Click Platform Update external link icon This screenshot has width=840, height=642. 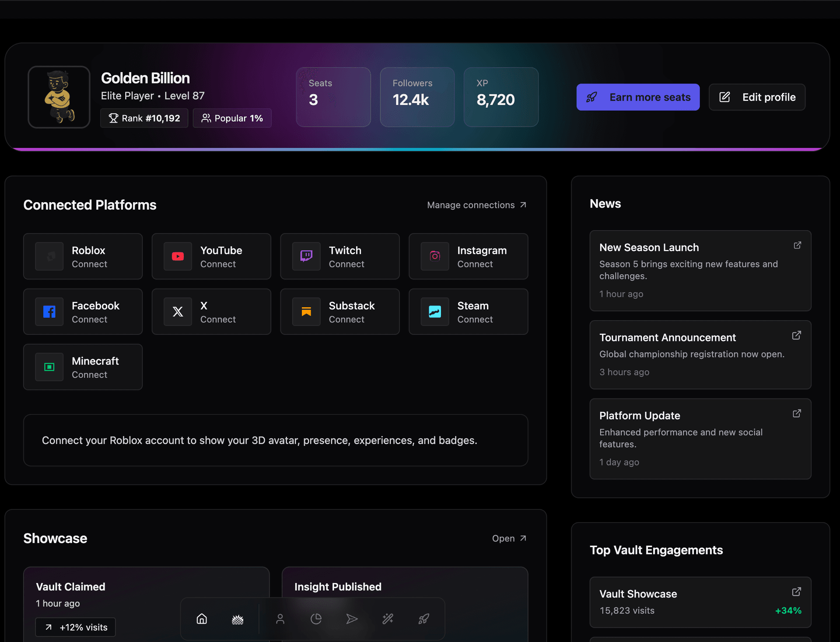pos(797,414)
